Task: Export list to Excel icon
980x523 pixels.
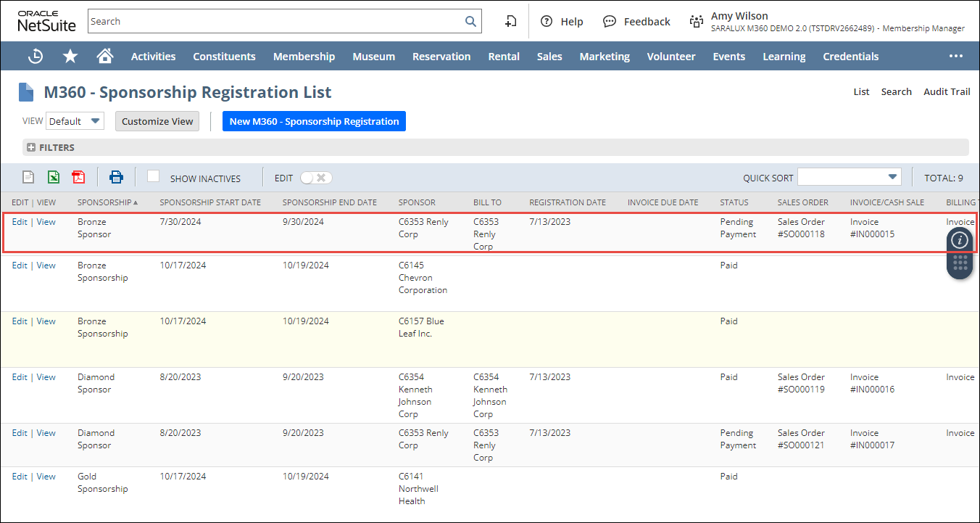Action: tap(53, 177)
